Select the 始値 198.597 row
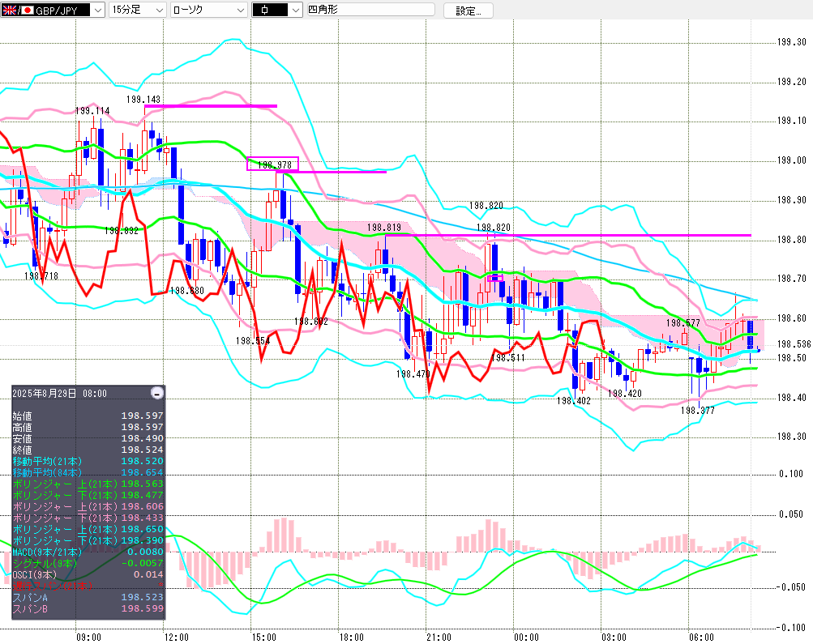The image size is (813, 644). point(88,416)
